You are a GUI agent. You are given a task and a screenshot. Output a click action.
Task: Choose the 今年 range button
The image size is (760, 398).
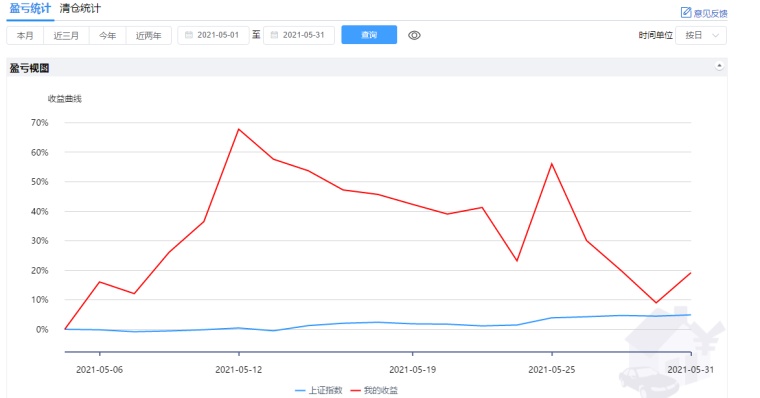pos(108,35)
